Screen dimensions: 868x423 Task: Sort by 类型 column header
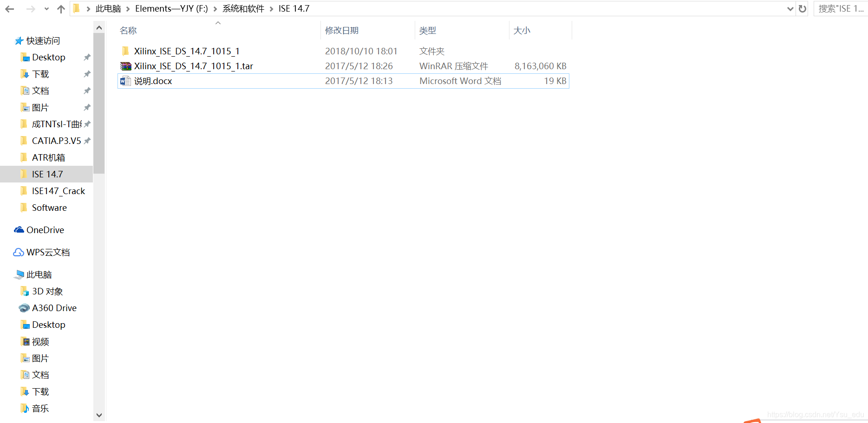pyautogui.click(x=428, y=31)
